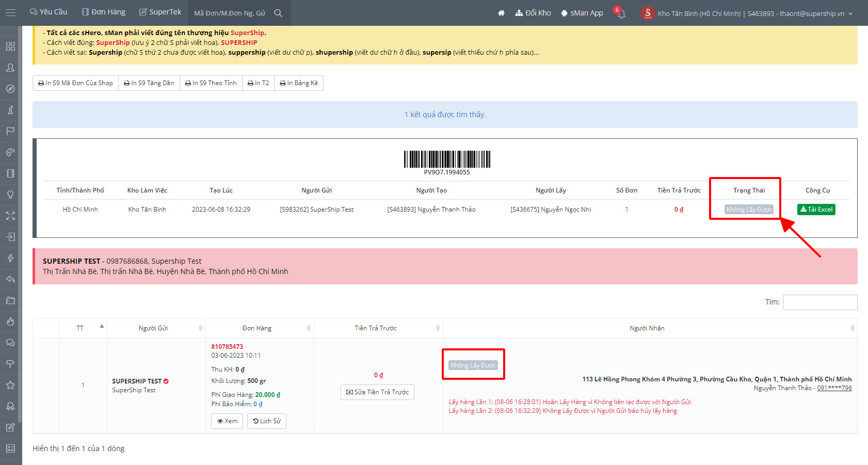The height and width of the screenshot is (465, 868).
Task: Open the notebook icon in sidebar
Action: (10, 173)
